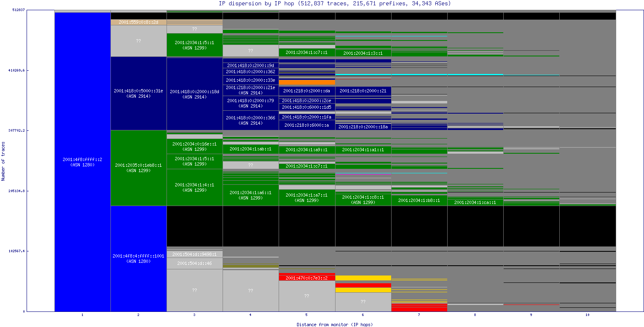Select the green 2001:2034:1:ca::1 block
This screenshot has width=644, height=327.
[475, 202]
